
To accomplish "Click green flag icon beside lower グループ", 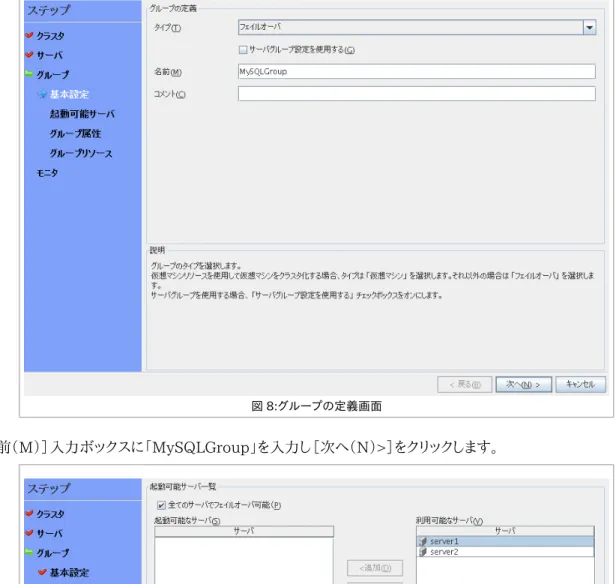I will 29,552.
